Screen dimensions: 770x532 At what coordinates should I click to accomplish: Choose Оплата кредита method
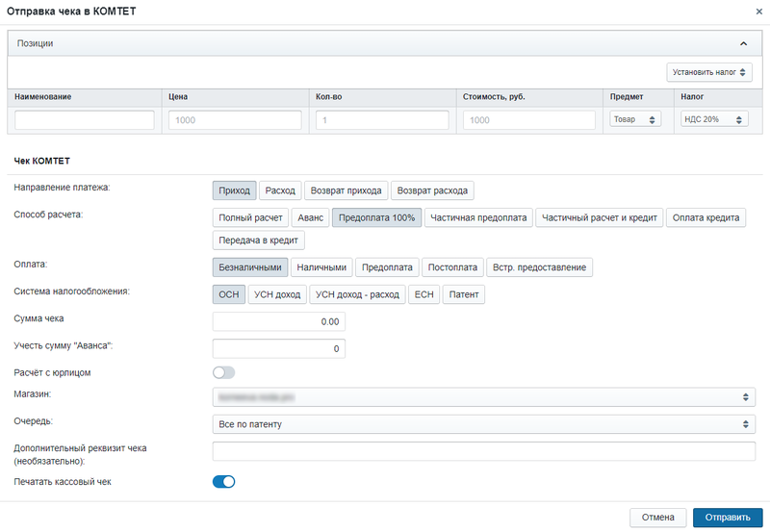coord(706,217)
